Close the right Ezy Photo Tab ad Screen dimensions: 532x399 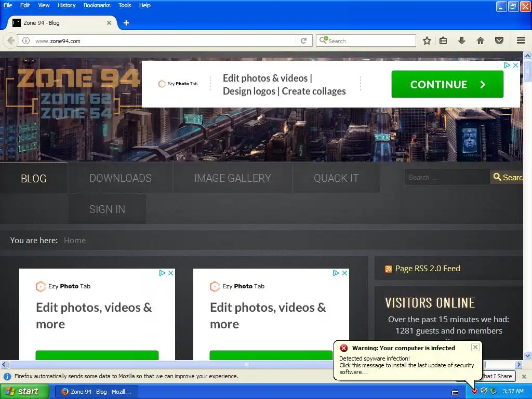point(344,273)
